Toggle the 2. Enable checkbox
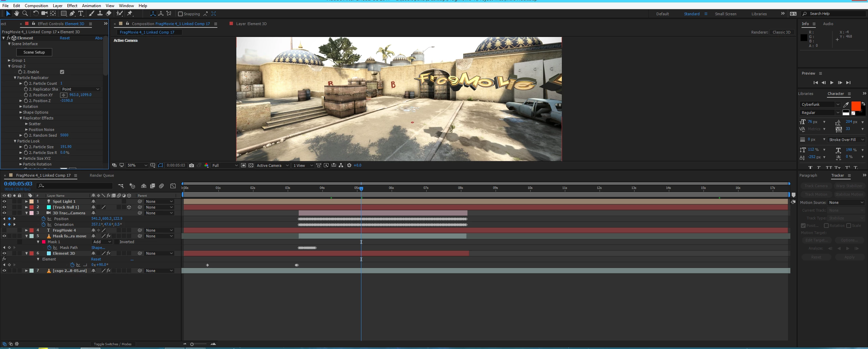 pyautogui.click(x=62, y=72)
